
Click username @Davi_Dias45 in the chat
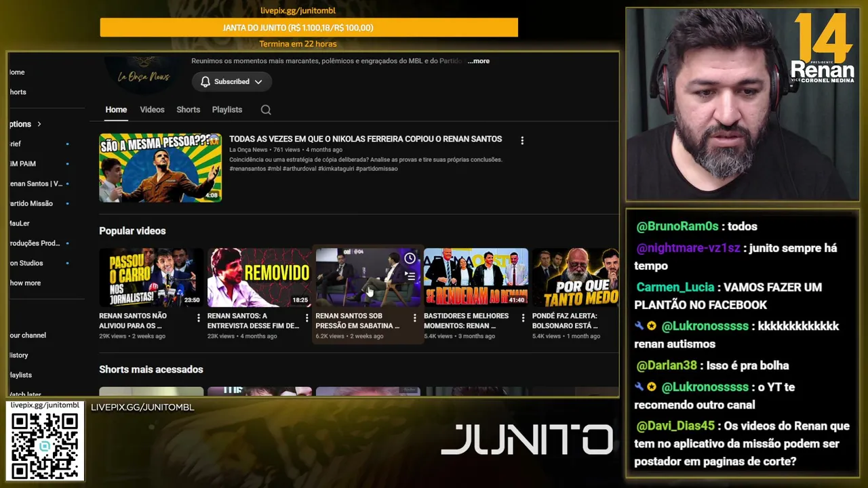(675, 426)
